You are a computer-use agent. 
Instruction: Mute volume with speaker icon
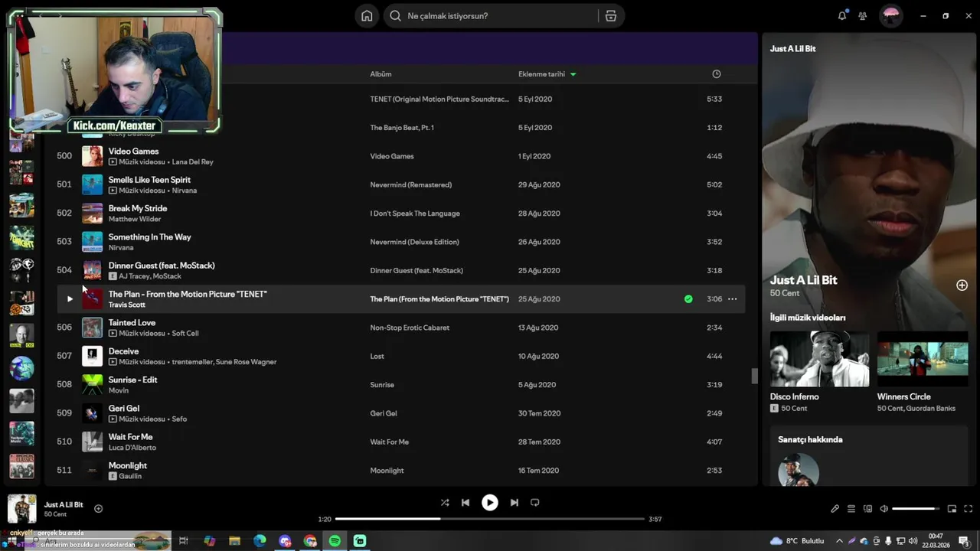tap(884, 509)
